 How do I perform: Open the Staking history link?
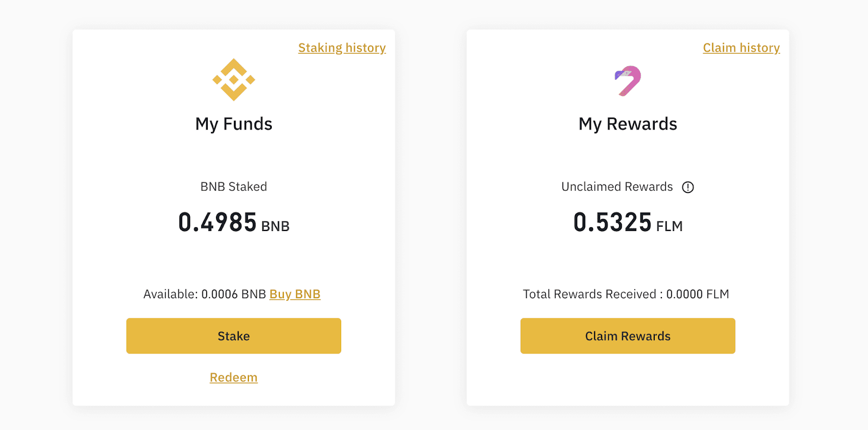[x=342, y=48]
